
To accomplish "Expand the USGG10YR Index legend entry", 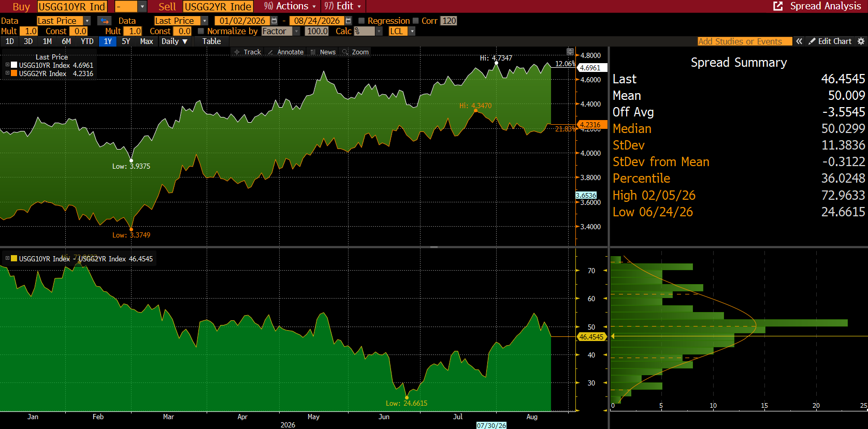I will click(x=7, y=65).
